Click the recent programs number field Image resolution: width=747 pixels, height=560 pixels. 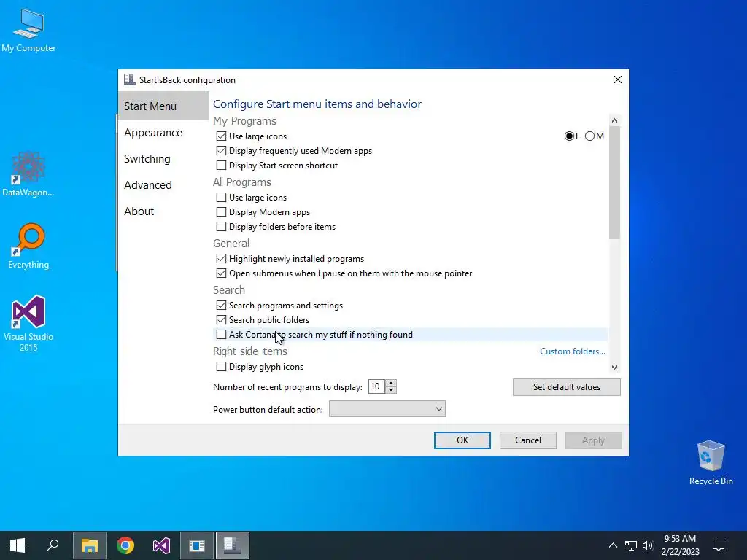(x=377, y=386)
